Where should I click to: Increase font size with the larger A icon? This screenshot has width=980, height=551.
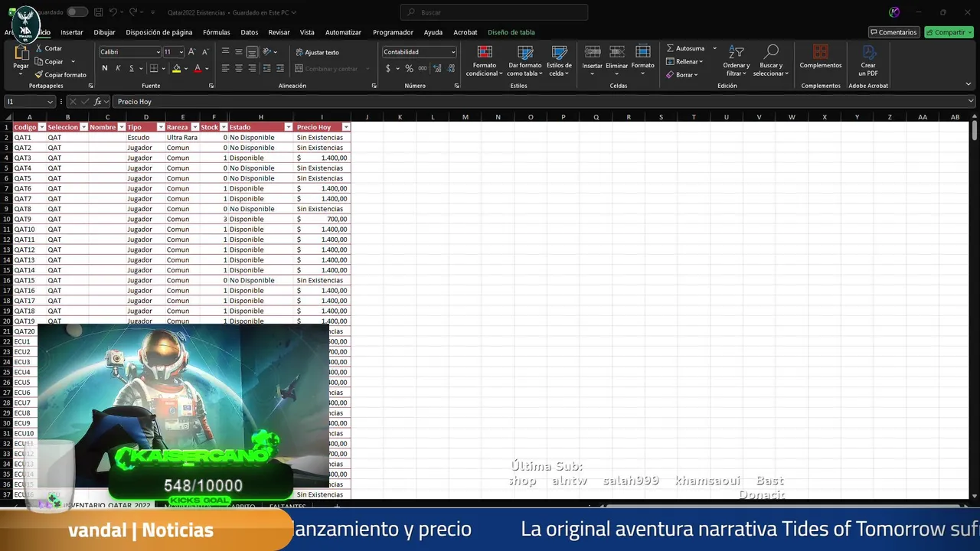[x=192, y=52]
